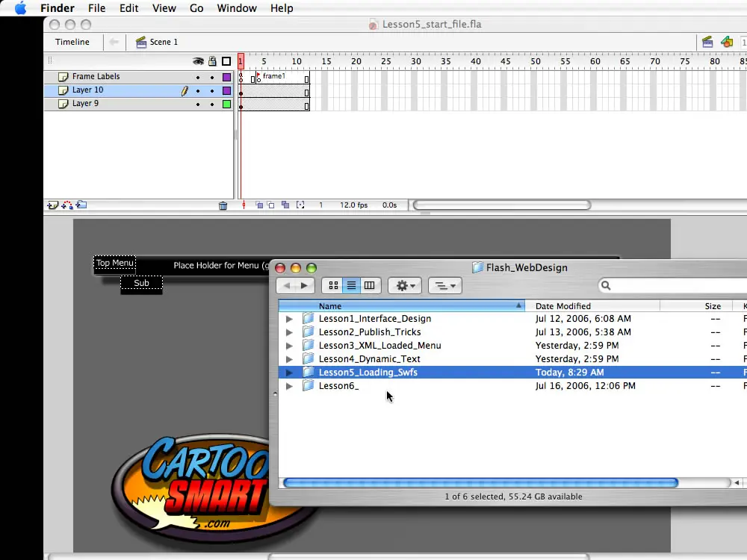
Task: Click the back arrow next to Timeline
Action: click(114, 42)
